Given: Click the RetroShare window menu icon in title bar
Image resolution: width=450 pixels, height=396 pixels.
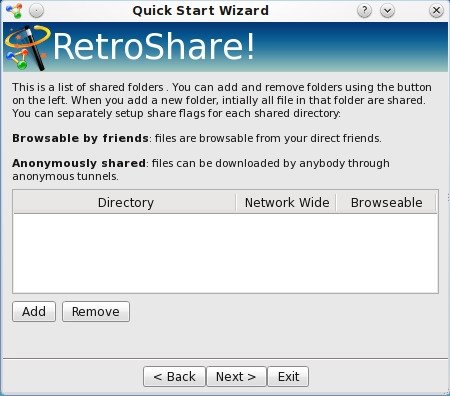Looking at the screenshot, I should coord(14,11).
